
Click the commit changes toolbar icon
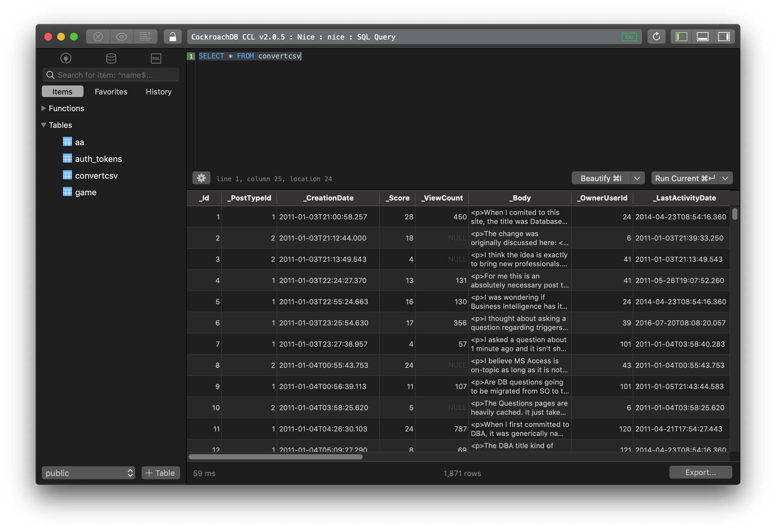[145, 37]
